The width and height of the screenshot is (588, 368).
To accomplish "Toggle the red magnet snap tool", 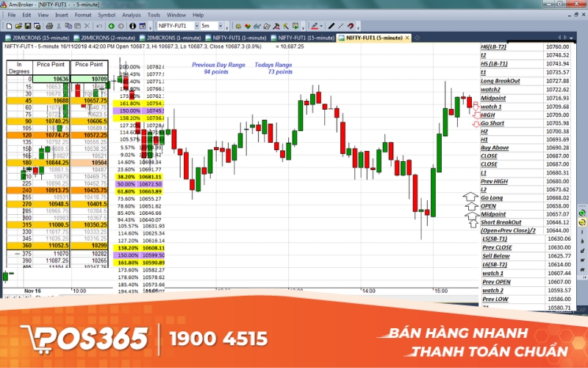I will (351, 26).
